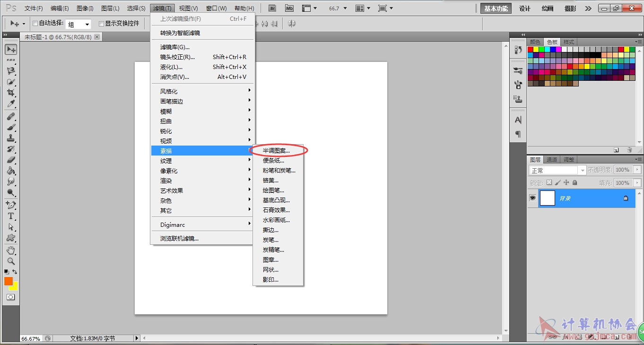Open the 填充 fill arrow

click(637, 183)
